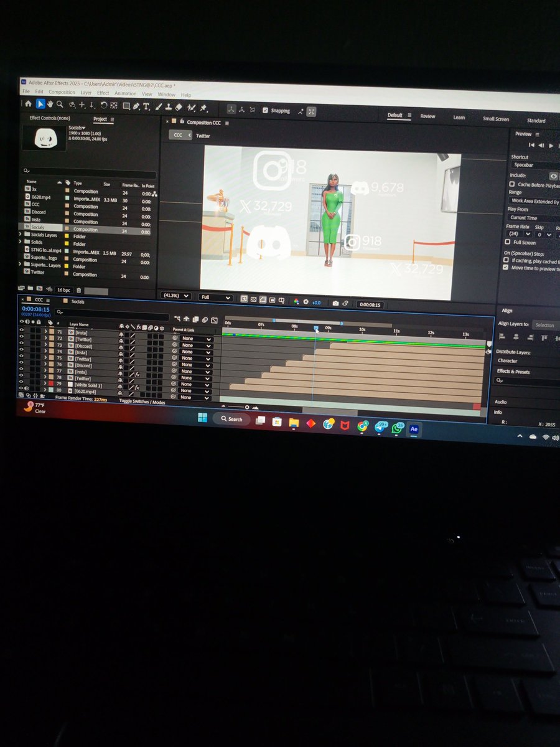Image resolution: width=560 pixels, height=747 pixels.
Task: Switch to the Socials timeline tab
Action: pos(78,301)
